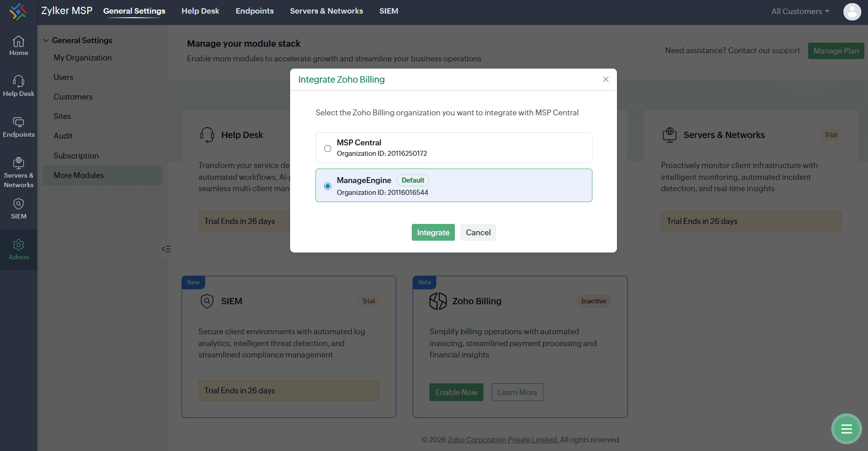Click Servers & Networks Trial Ends banner

click(x=751, y=221)
